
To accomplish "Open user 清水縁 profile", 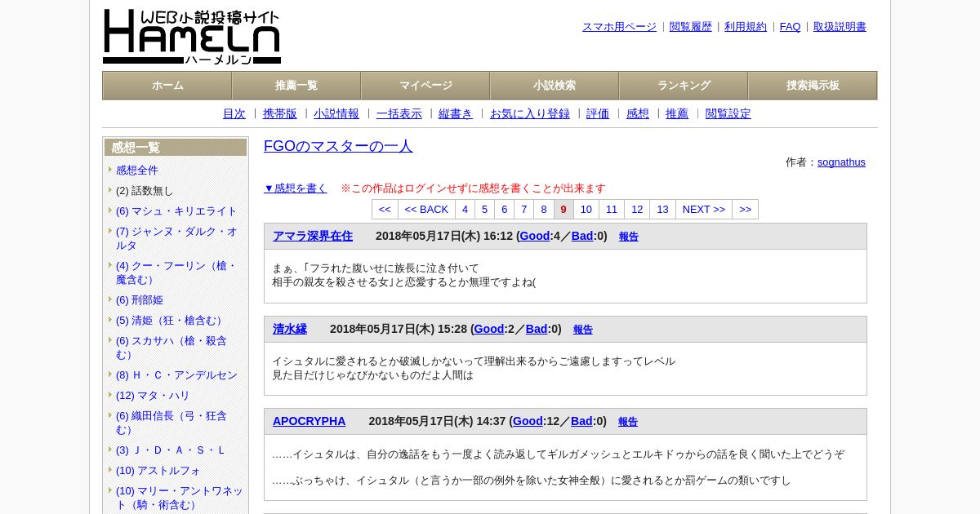I will pos(290,329).
